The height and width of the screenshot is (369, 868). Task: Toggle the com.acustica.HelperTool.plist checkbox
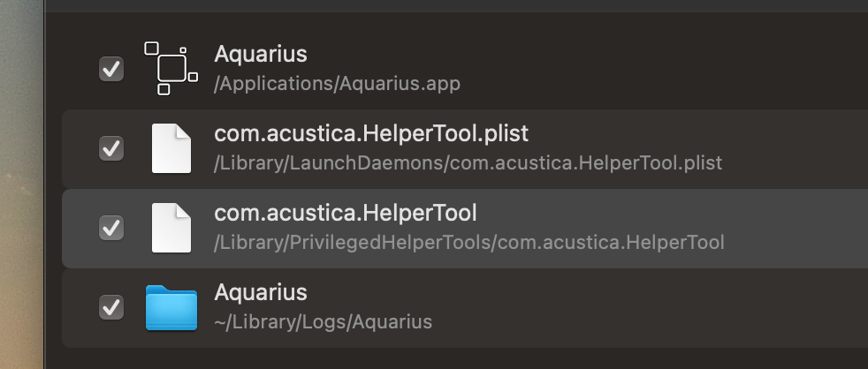point(111,148)
